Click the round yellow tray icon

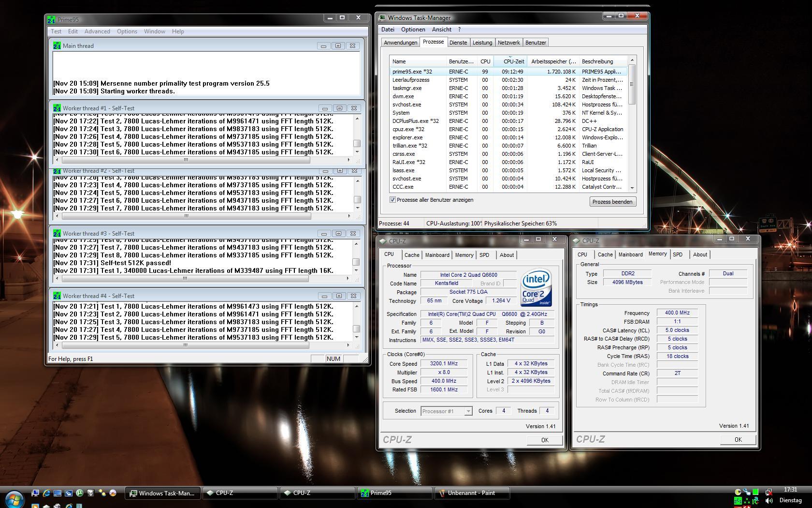point(738,492)
